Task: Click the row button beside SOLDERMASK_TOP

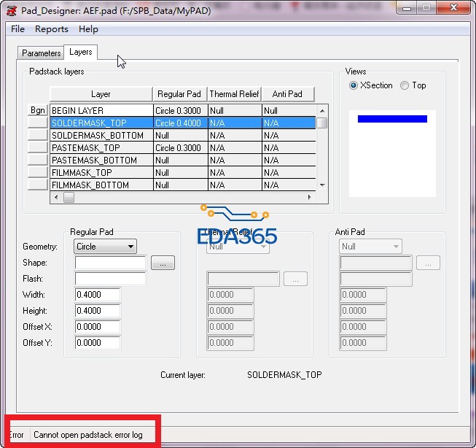Action: pyautogui.click(x=38, y=123)
